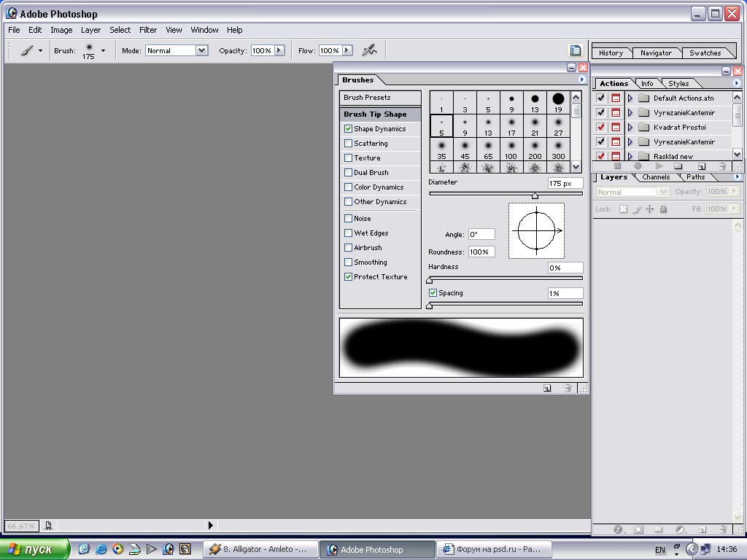
Task: Open the Mode dropdown in options bar
Action: [x=201, y=50]
